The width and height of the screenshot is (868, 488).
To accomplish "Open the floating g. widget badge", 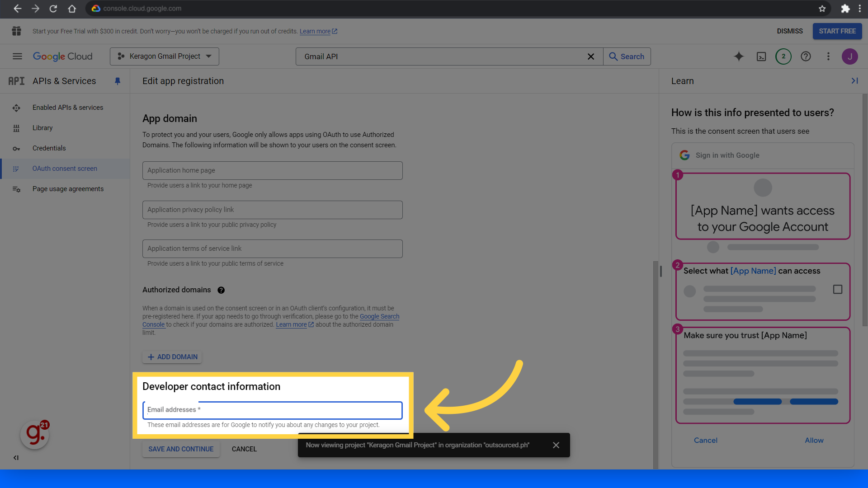I will coord(35,435).
